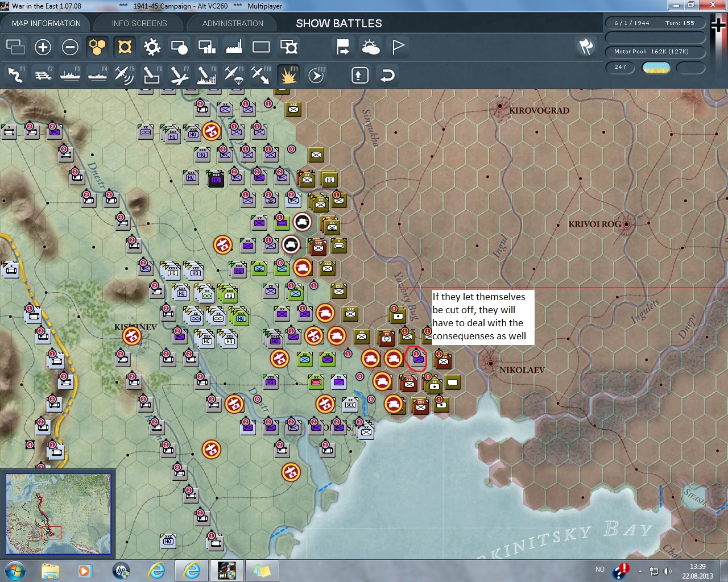Select the F4 ship mode icon

tap(97, 75)
